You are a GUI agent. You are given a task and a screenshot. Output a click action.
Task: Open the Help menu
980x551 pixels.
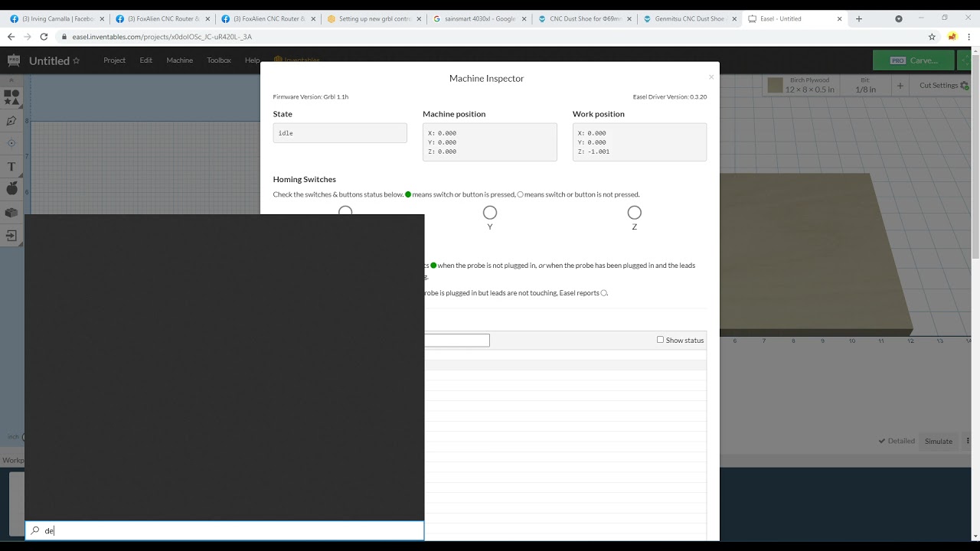(252, 60)
